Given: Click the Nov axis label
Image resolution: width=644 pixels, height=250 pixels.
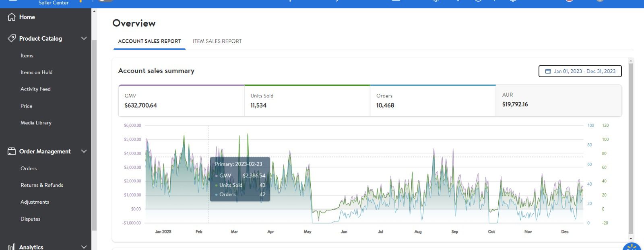Looking at the screenshot, I should point(528,232).
